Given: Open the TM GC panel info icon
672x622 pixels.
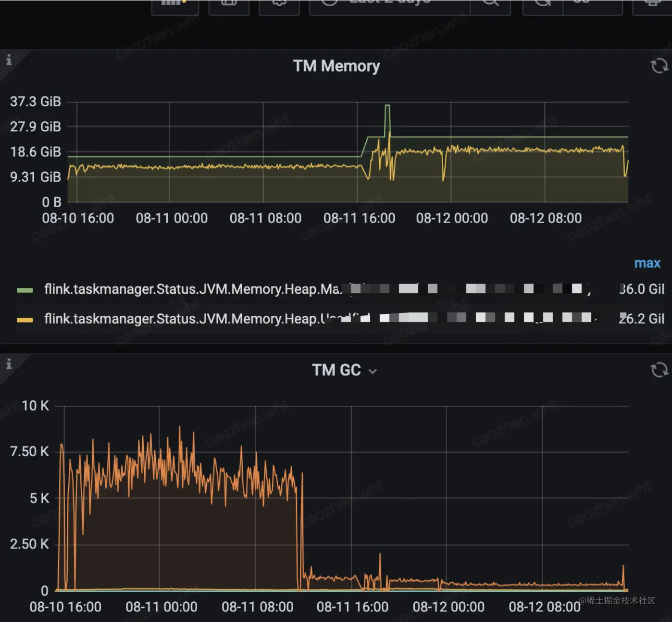Looking at the screenshot, I should [x=9, y=364].
